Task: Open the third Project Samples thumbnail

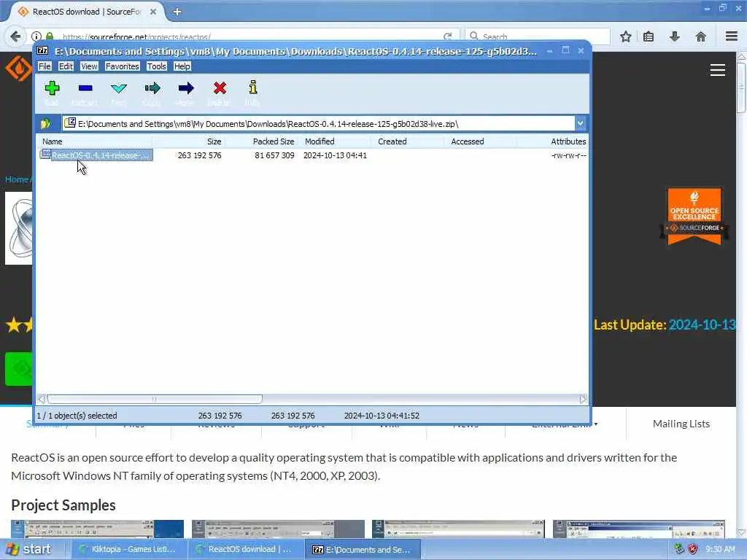Action: coord(458,529)
